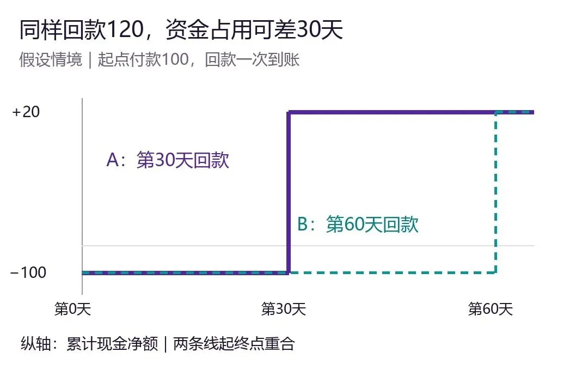Click the purple vertical step at day 30
Viewport: 588px width, 376px height.
click(x=289, y=192)
